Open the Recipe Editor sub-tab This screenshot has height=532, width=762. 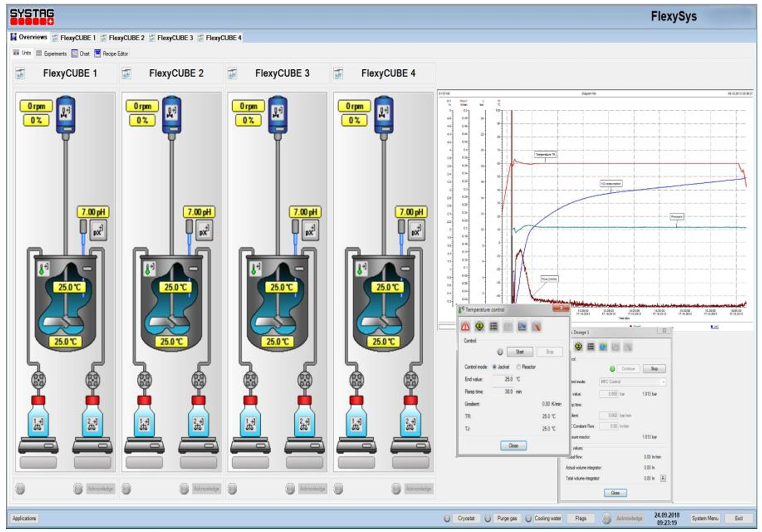(111, 54)
